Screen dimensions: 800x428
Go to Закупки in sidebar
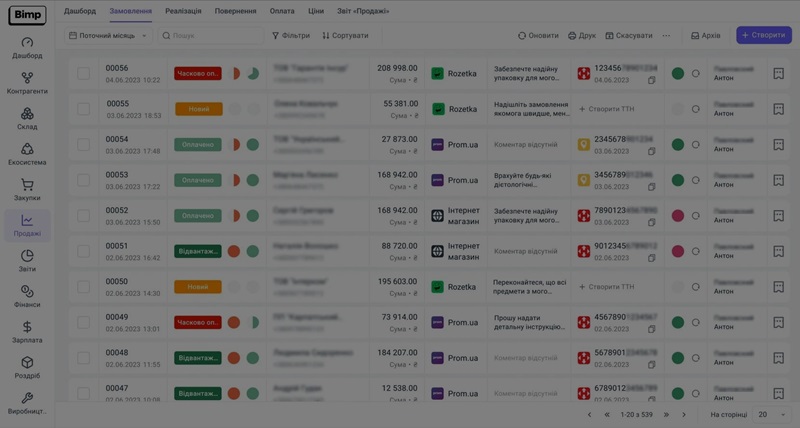pos(27,190)
